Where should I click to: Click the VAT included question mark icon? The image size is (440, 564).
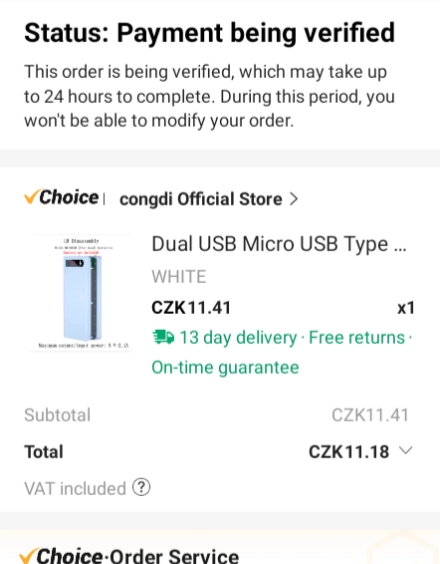pyautogui.click(x=141, y=488)
